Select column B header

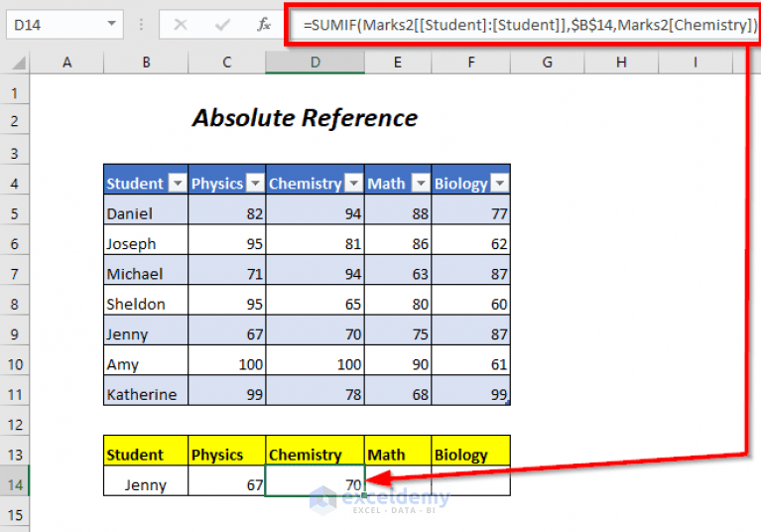point(146,63)
